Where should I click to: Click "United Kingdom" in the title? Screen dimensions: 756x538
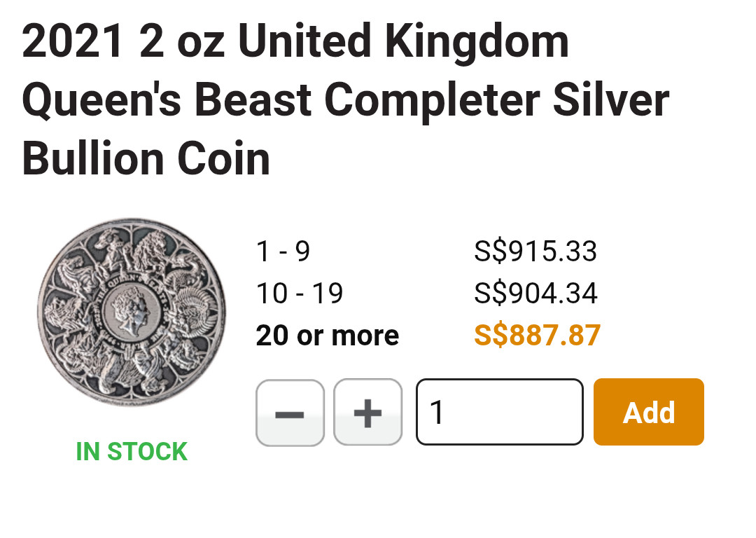point(403,42)
